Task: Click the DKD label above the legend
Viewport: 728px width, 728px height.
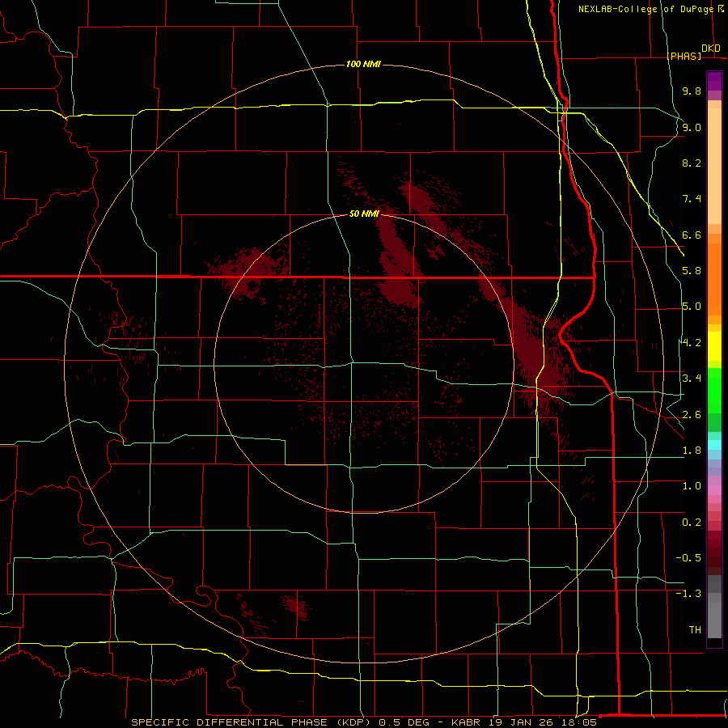Action: pos(711,49)
